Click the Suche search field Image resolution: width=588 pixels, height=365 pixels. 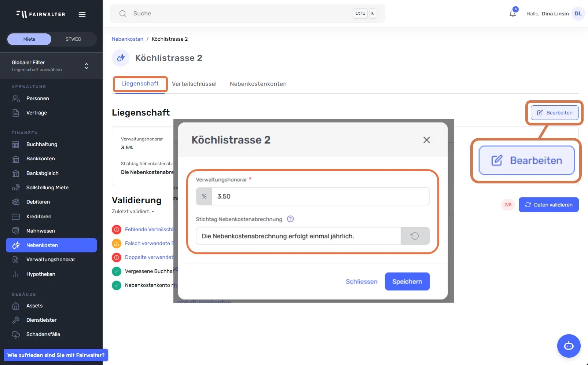point(247,14)
